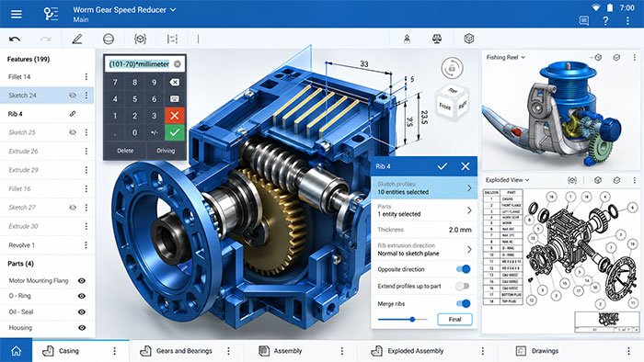
Task: Click keypad Delete button
Action: [125, 151]
